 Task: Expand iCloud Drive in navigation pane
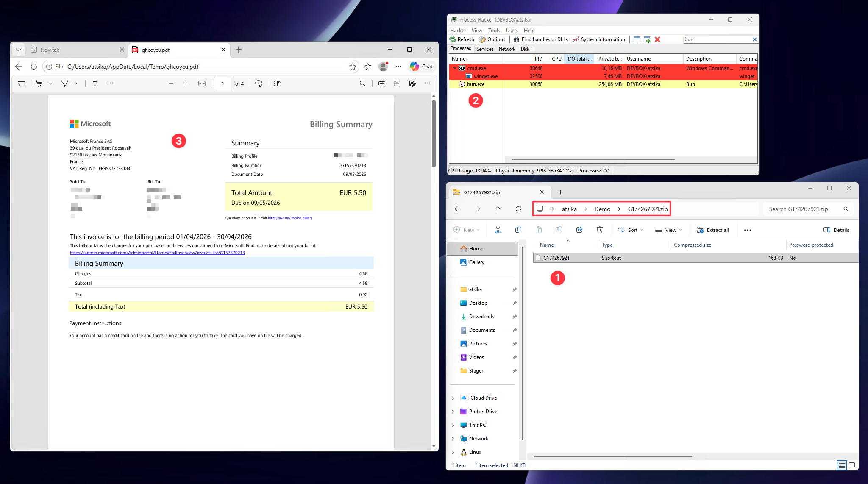[453, 398]
